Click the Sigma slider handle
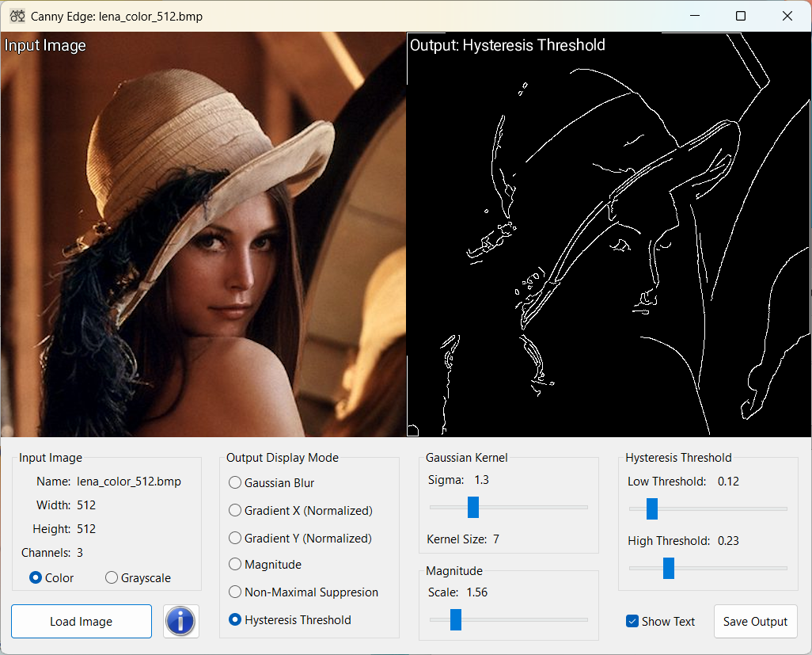 (473, 507)
